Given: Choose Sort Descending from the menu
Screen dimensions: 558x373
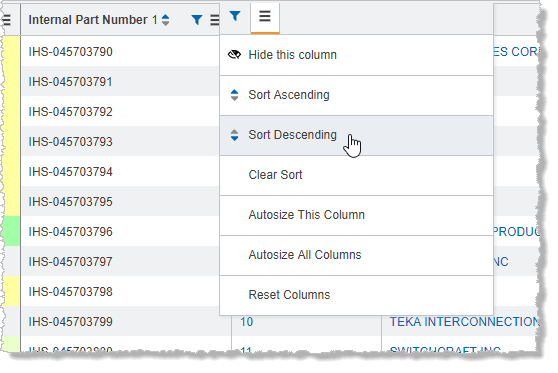Looking at the screenshot, I should [356, 135].
